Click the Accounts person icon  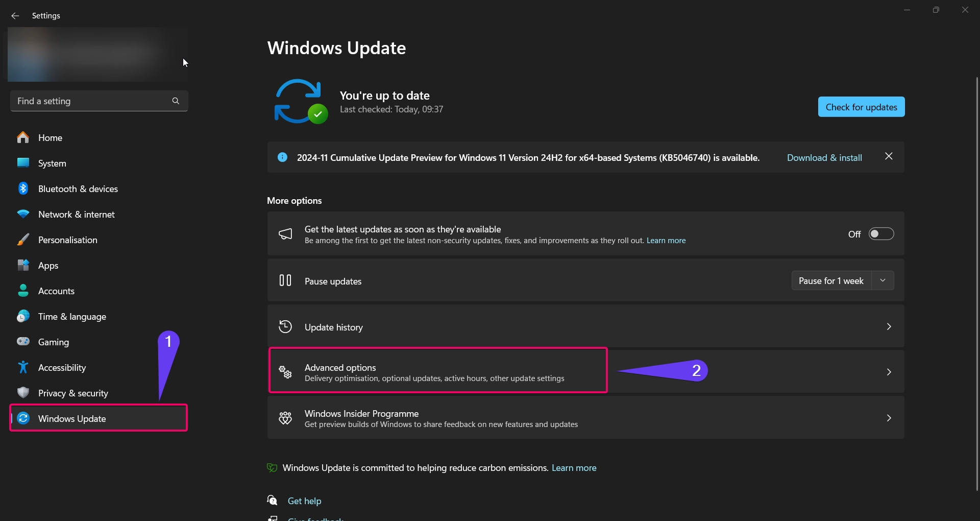(23, 291)
